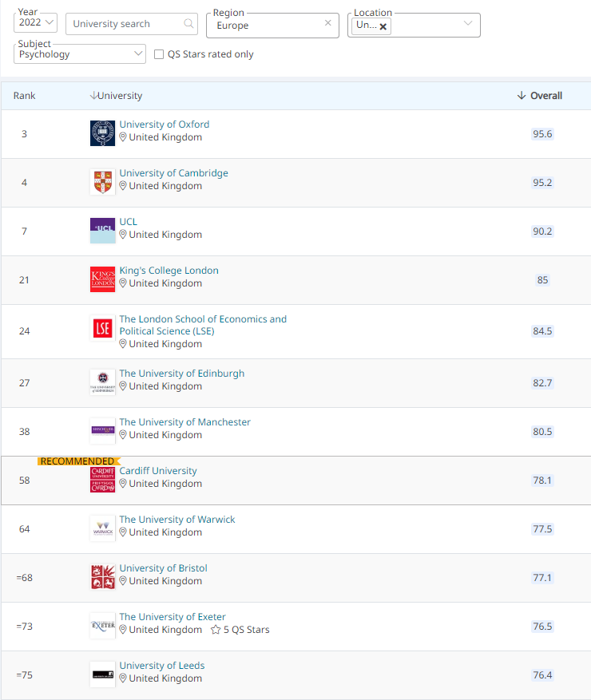Click the RECOMMENDED badge on Cardiff University
The width and height of the screenshot is (591, 700).
78,461
